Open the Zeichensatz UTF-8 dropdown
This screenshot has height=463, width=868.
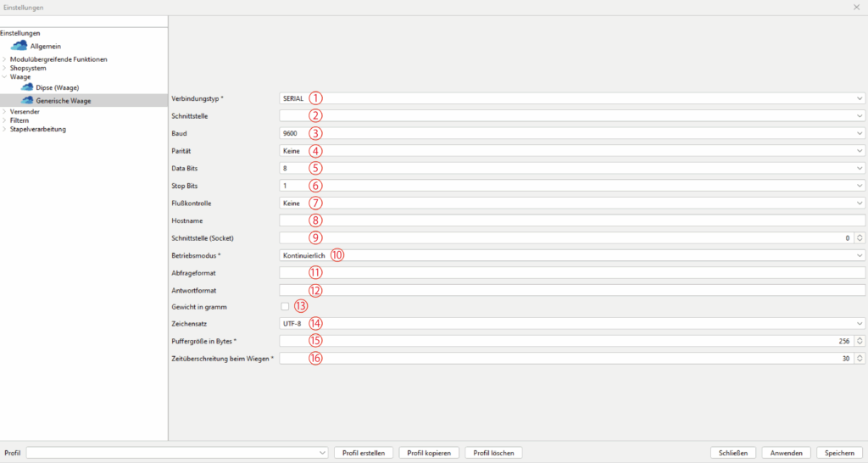(x=572, y=323)
